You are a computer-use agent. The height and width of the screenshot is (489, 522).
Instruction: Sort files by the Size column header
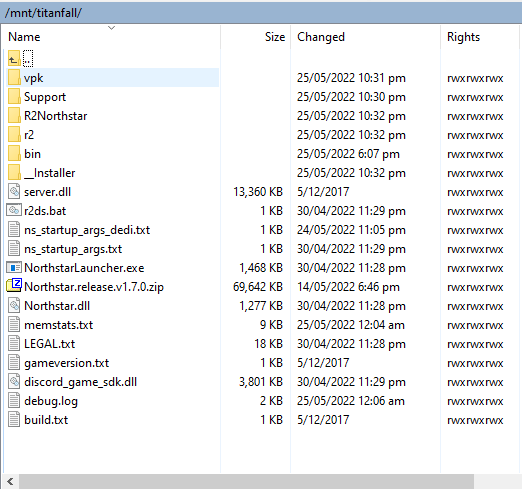point(256,37)
